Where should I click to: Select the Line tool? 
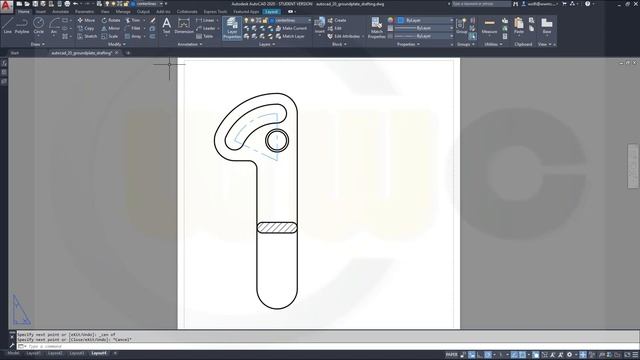(7, 25)
